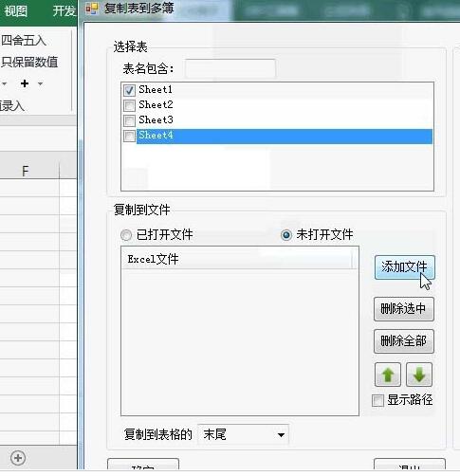This screenshot has width=460, height=476.
Task: Select the 未打开文件 radio button
Action: click(x=286, y=235)
